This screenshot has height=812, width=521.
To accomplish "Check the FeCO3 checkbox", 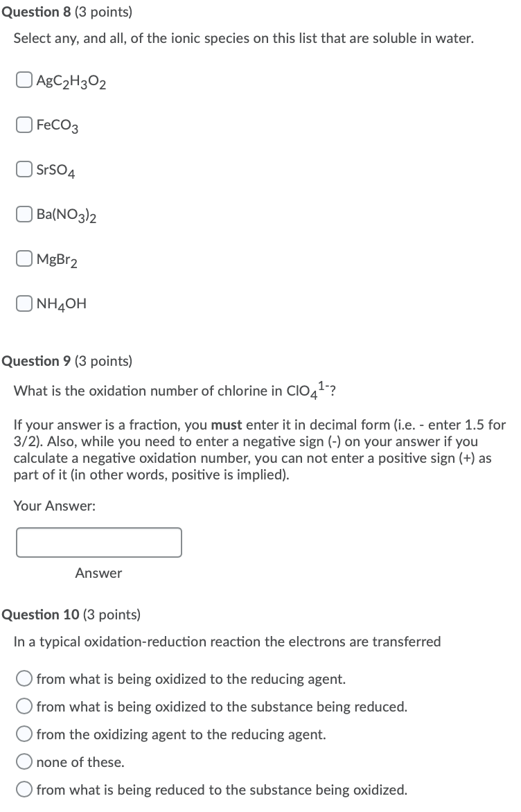I will (x=23, y=123).
